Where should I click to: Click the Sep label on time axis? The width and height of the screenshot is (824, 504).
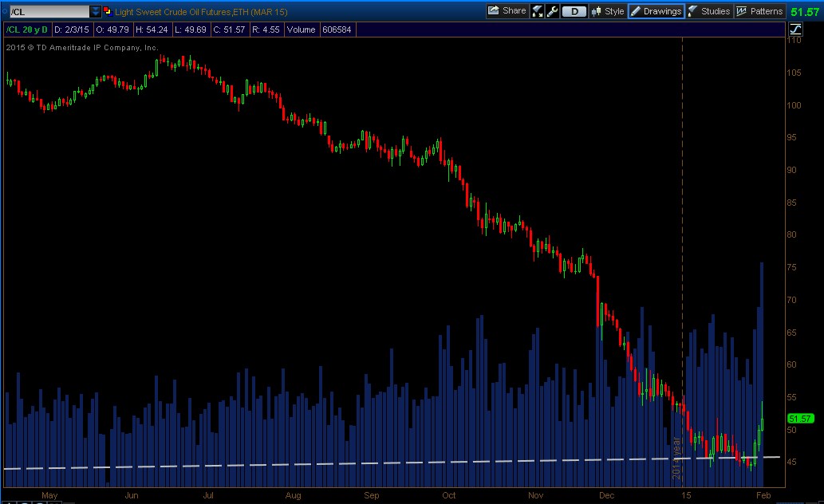[372, 495]
